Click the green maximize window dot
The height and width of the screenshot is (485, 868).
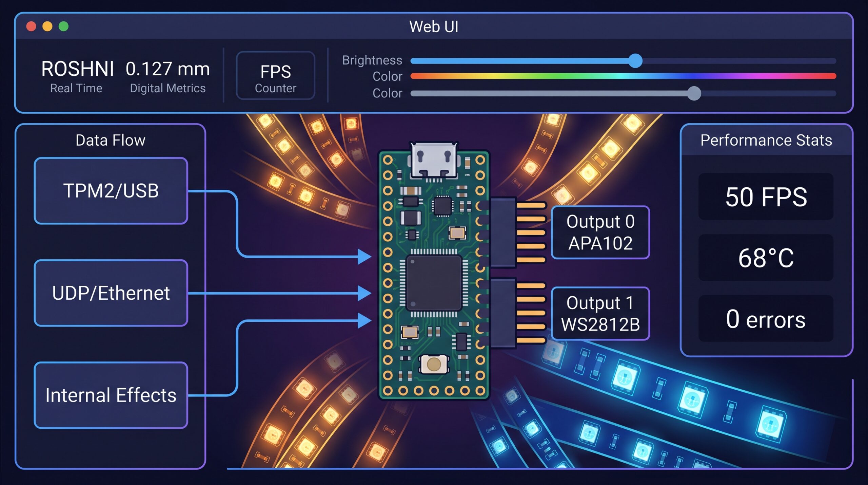(x=64, y=26)
